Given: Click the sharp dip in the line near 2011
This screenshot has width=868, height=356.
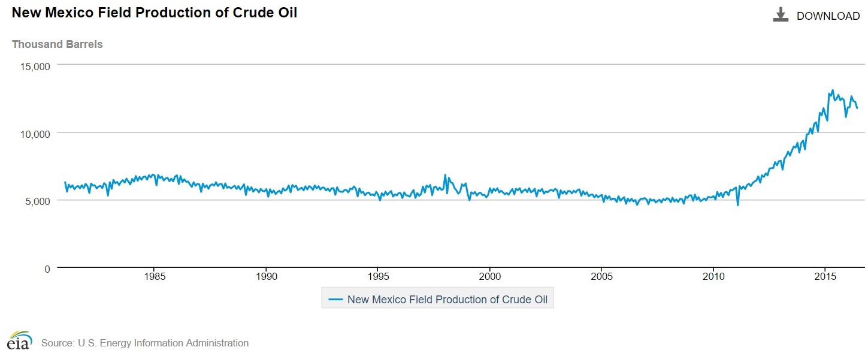Looking at the screenshot, I should pos(737,205).
